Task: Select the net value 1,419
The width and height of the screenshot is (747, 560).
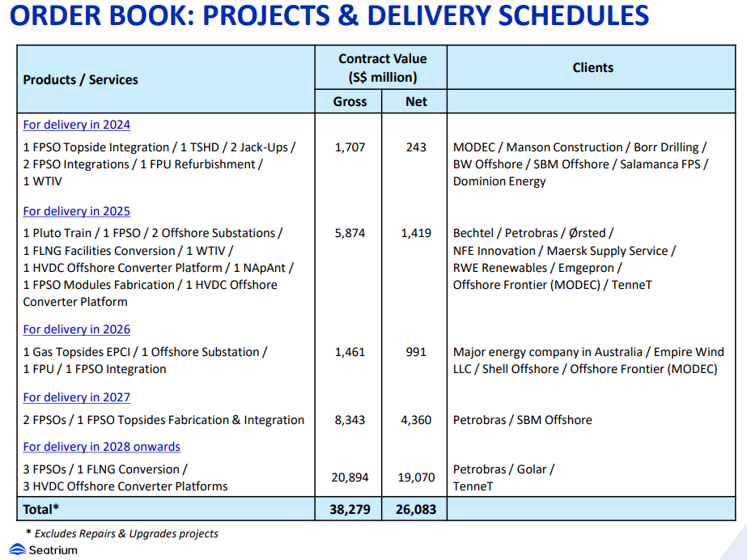Action: [416, 233]
